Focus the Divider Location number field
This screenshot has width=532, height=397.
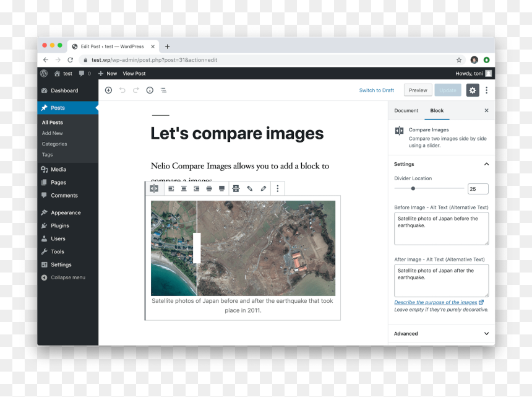pos(478,189)
